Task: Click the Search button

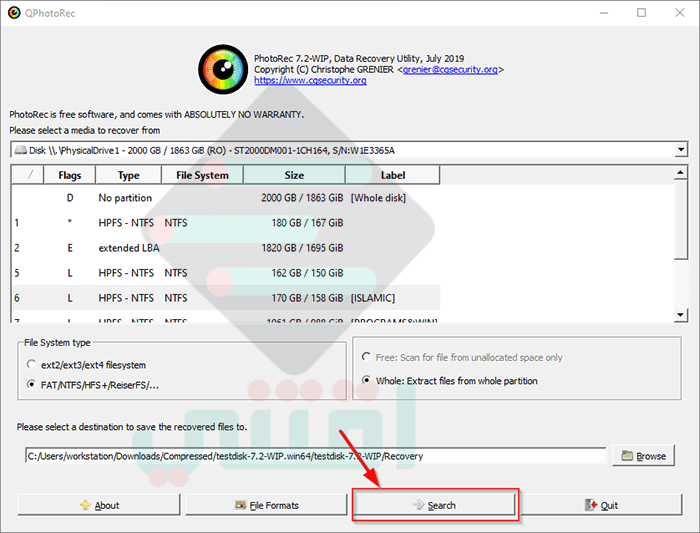Action: pos(435,505)
